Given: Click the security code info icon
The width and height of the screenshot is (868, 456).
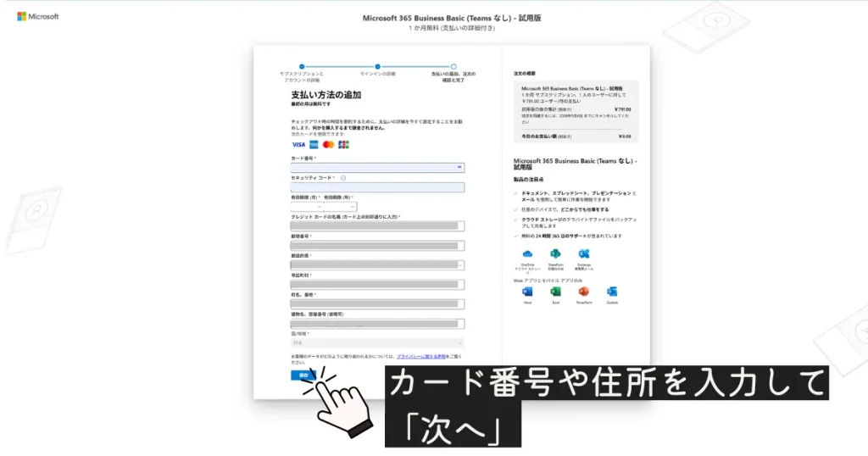Looking at the screenshot, I should 343,178.
